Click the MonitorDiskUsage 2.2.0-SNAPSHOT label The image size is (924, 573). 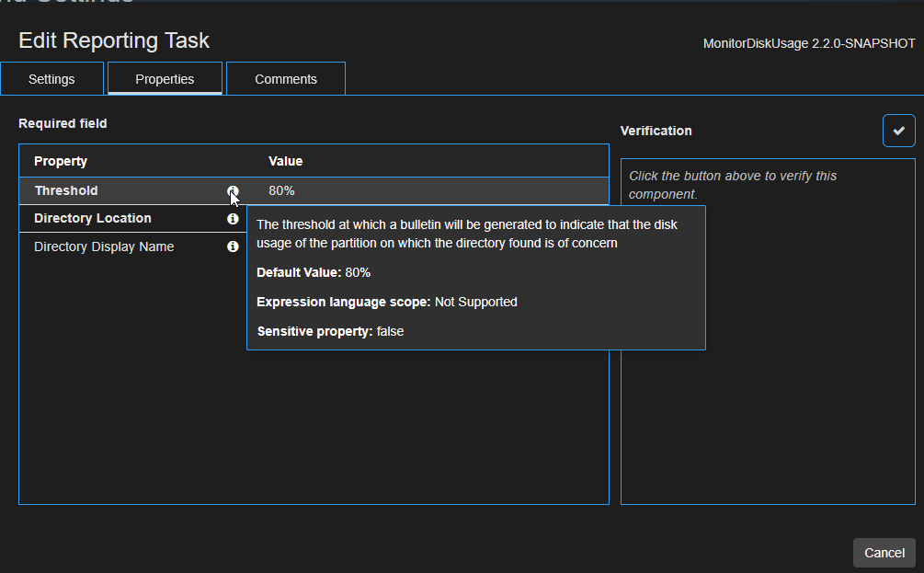(x=808, y=43)
